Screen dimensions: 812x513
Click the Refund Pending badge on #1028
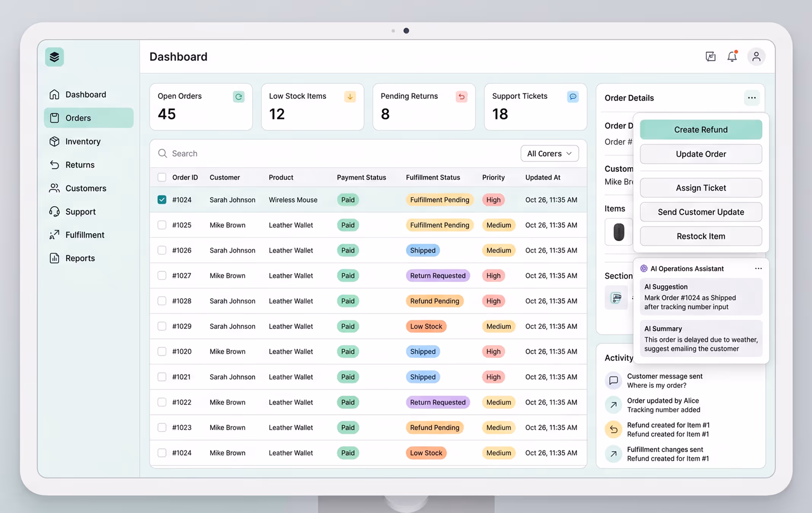click(x=435, y=301)
